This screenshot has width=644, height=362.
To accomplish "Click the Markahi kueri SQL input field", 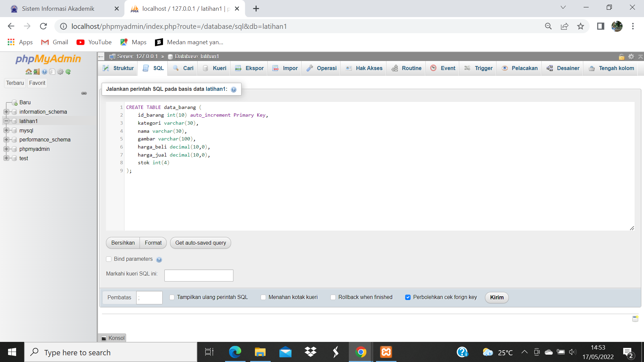I will click(x=199, y=275).
